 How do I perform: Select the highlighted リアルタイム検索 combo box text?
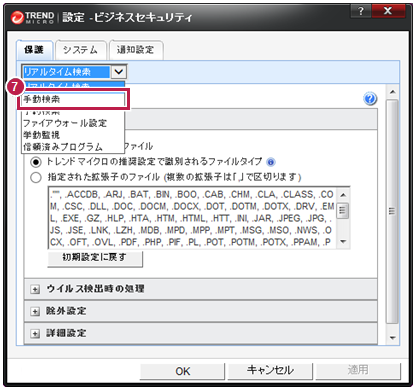coord(66,72)
